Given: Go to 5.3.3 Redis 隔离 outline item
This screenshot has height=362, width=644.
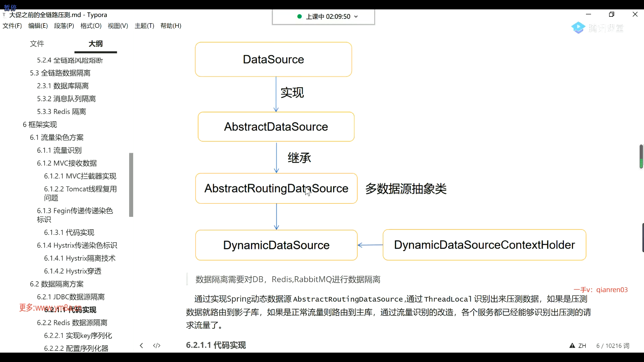Looking at the screenshot, I should tap(61, 112).
